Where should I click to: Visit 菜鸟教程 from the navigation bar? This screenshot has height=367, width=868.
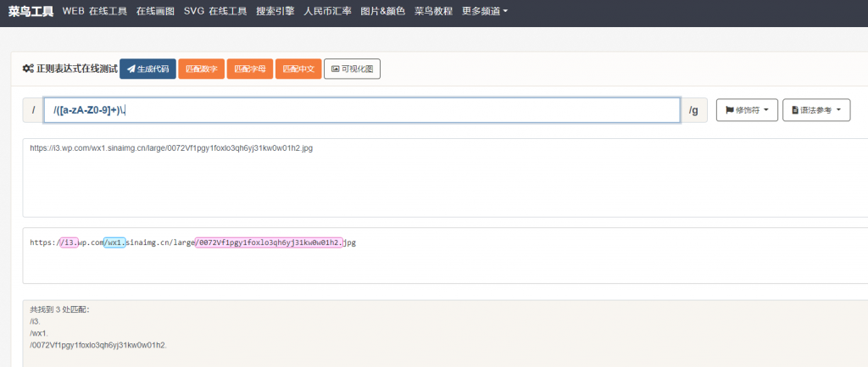tap(433, 11)
